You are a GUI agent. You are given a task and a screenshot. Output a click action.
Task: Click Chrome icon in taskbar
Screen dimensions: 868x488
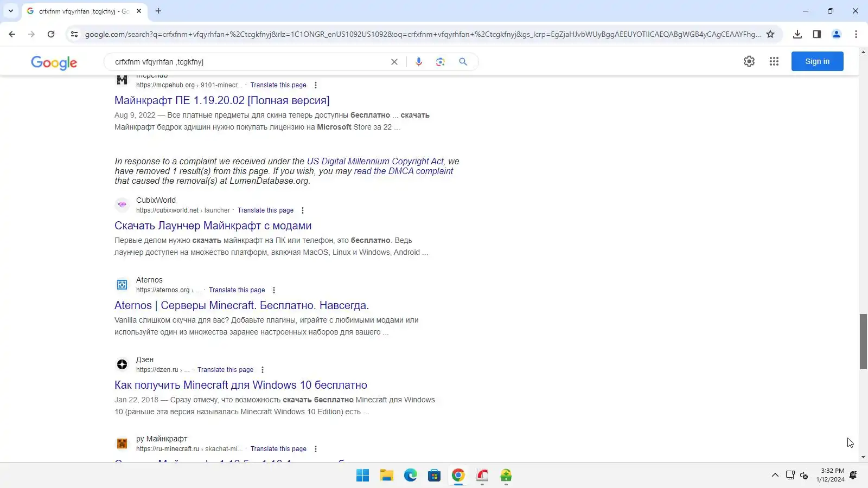tap(458, 476)
